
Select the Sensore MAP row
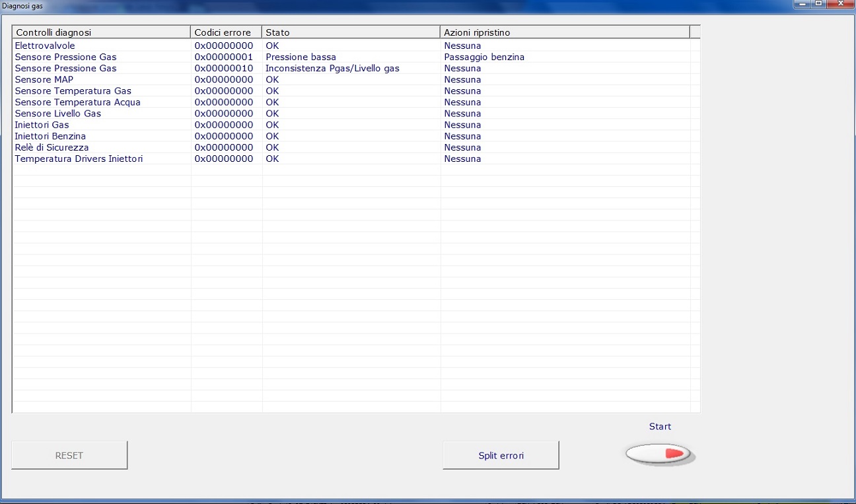pyautogui.click(x=44, y=79)
